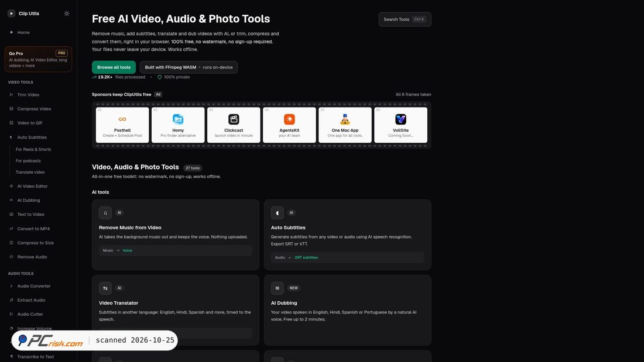Open the Posthell sponsor card
The width and height of the screenshot is (644, 362).
click(122, 125)
